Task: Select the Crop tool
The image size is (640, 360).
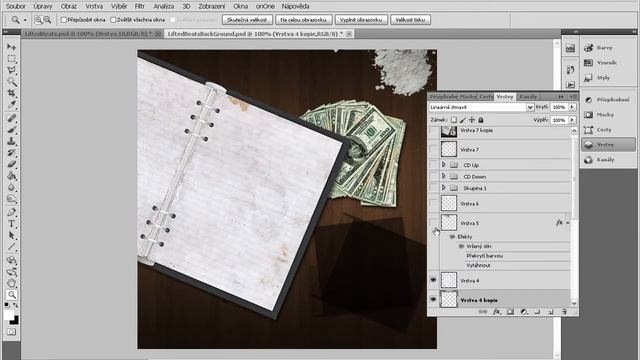Action: point(11,93)
